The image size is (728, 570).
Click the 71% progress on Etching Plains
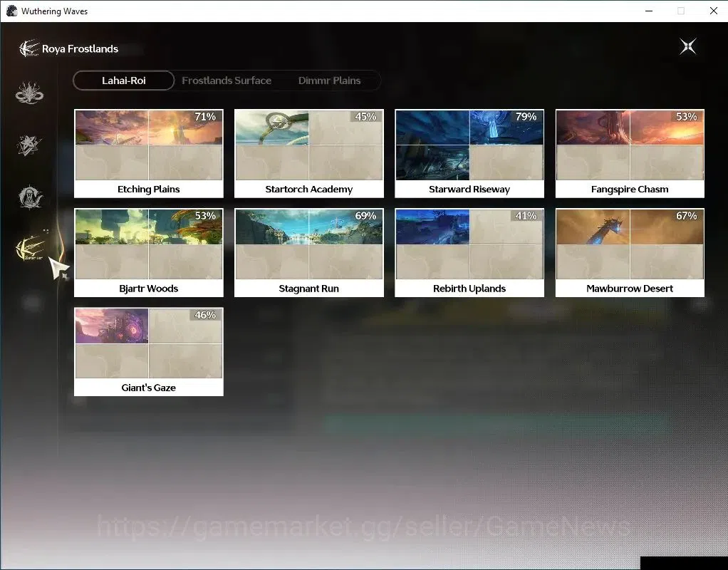pyautogui.click(x=205, y=117)
